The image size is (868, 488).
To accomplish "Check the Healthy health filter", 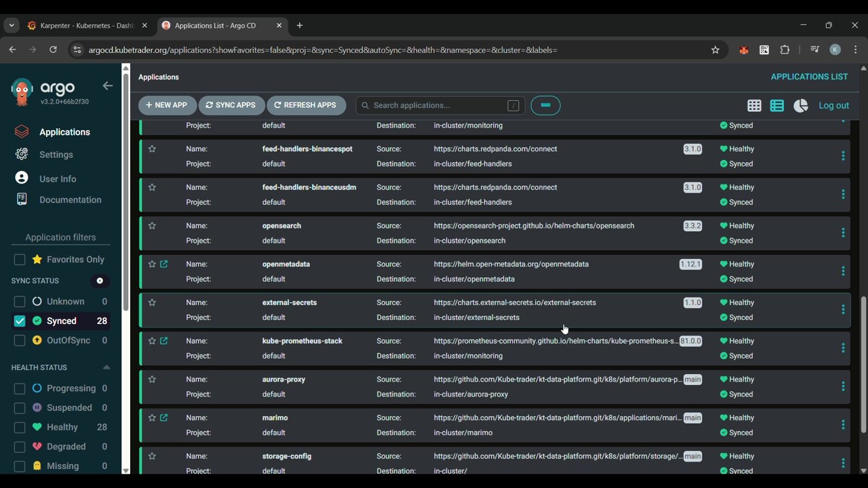I will [x=20, y=427].
